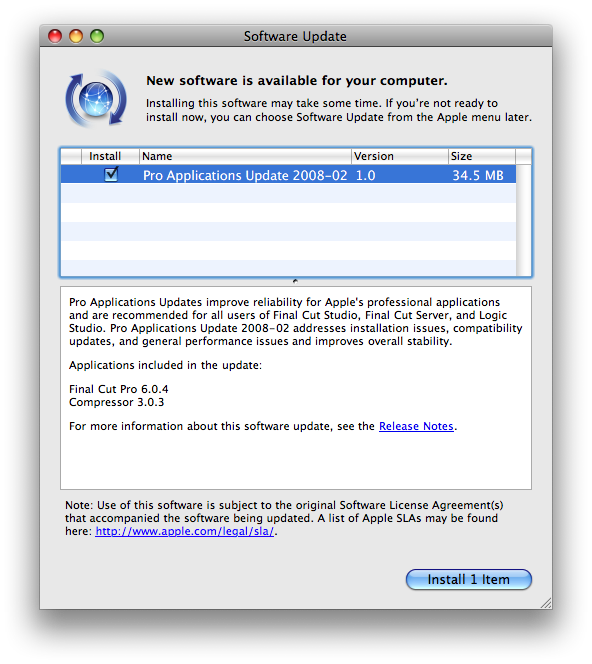592x664 pixels.
Task: Zoom window with green button
Action: [x=97, y=36]
